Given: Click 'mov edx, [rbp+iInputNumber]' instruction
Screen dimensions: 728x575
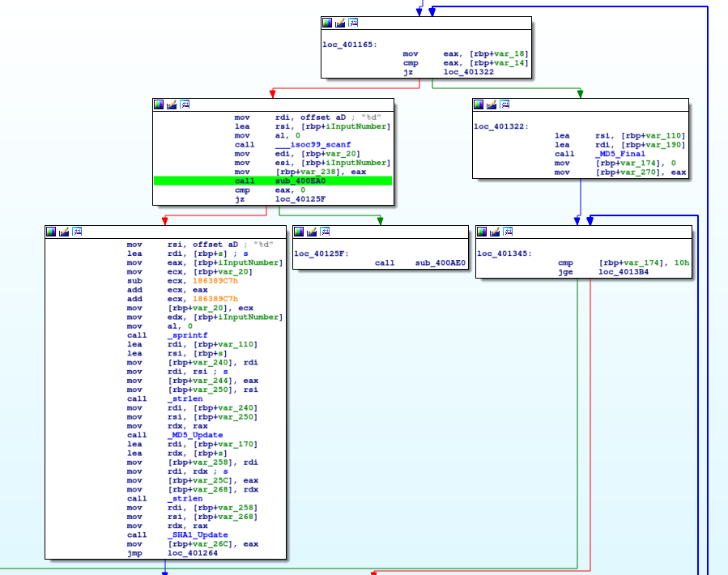Looking at the screenshot, I should [205, 317].
